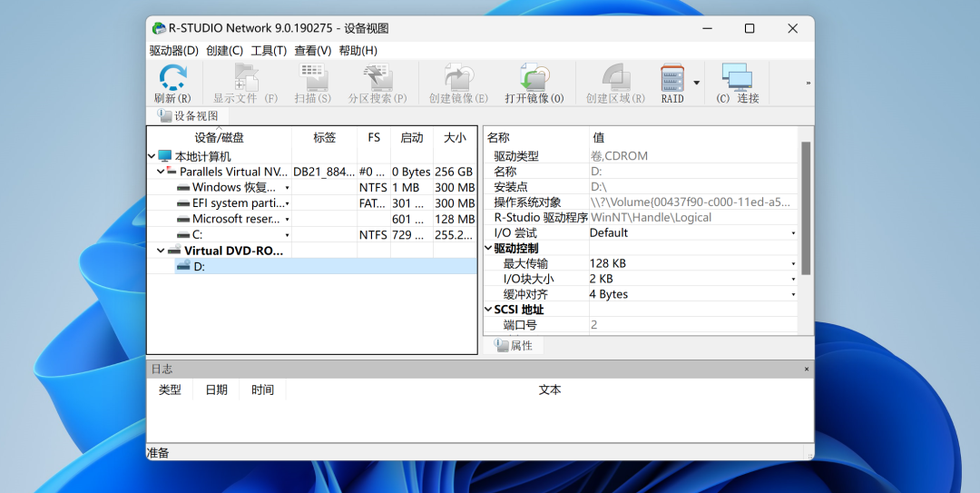Viewport: 980px width, 493px height.
Task: Open dropdown arrow beside C: volume
Action: pos(287,235)
